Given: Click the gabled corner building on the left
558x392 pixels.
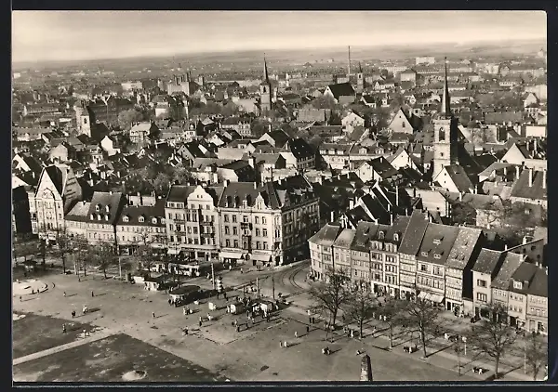Looking at the screenshot, I should (x=50, y=200).
